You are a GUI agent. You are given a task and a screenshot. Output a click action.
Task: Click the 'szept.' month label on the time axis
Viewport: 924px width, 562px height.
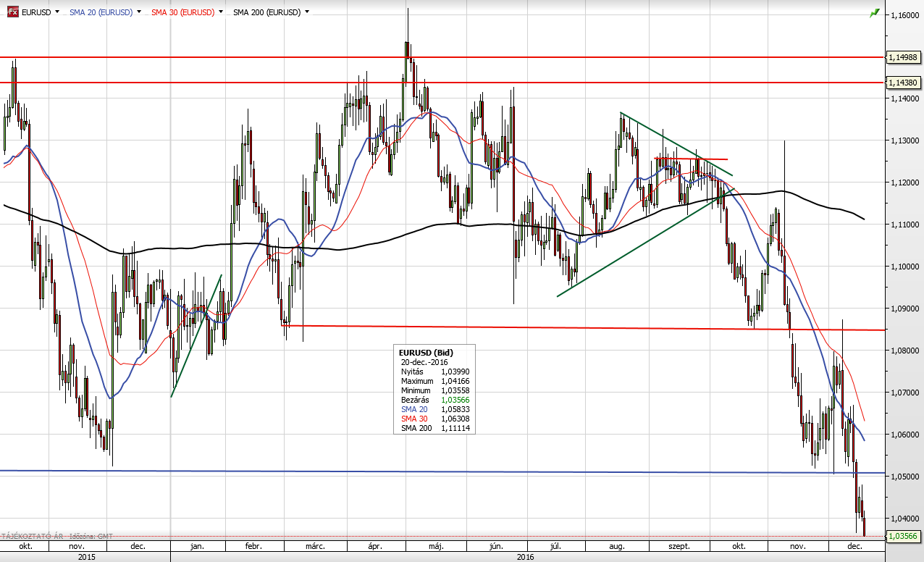679,546
